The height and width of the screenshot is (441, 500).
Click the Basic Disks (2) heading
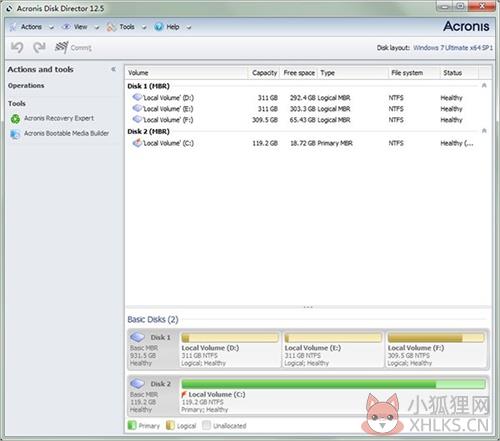153,319
